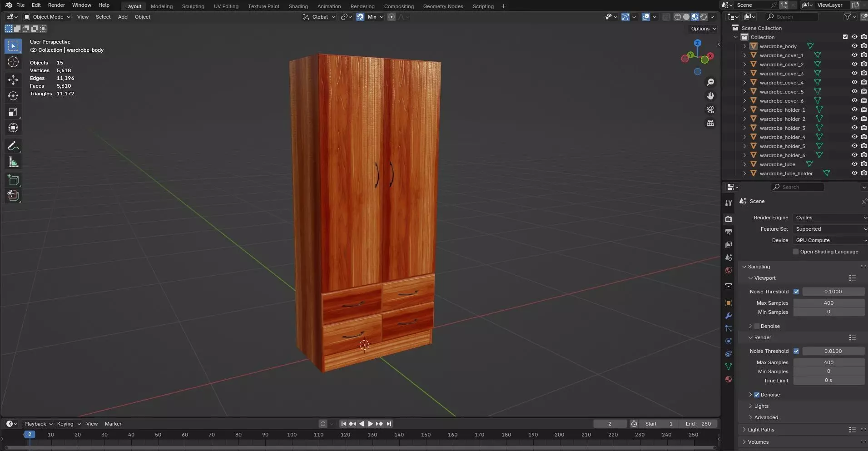Expand the Light Paths panel
This screenshot has width=868, height=451.
(761, 430)
